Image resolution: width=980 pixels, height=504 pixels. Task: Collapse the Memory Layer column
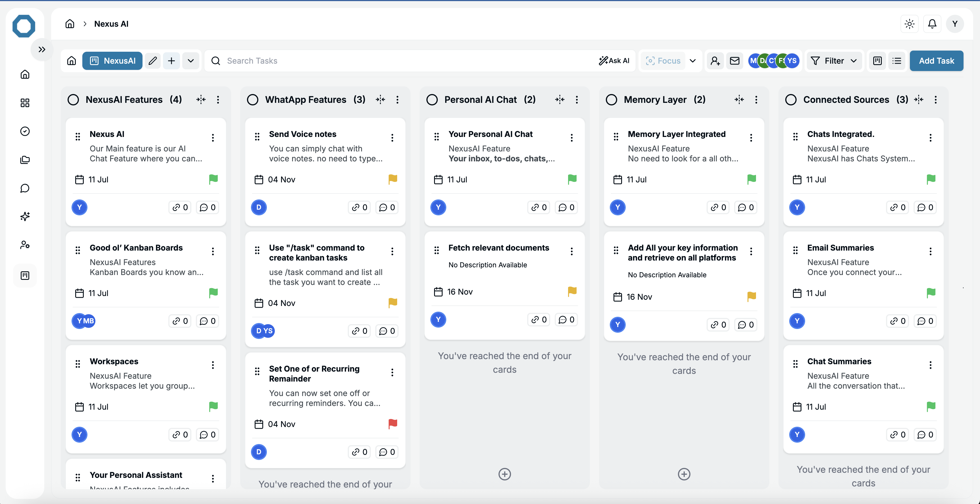[739, 100]
